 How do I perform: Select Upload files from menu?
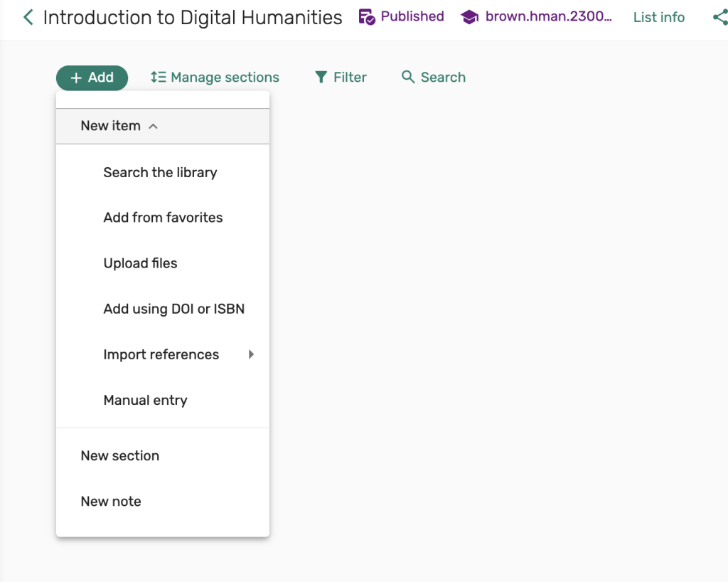140,263
